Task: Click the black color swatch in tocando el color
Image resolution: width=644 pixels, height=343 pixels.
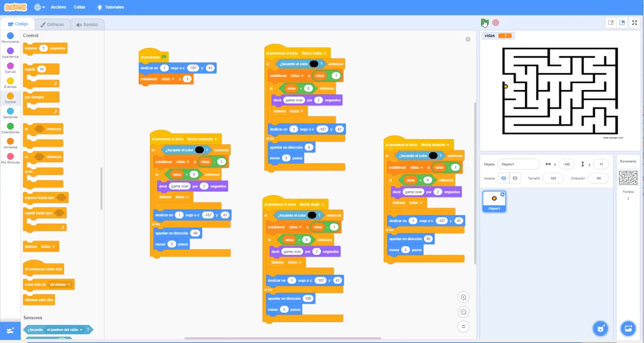Action: 314,64
